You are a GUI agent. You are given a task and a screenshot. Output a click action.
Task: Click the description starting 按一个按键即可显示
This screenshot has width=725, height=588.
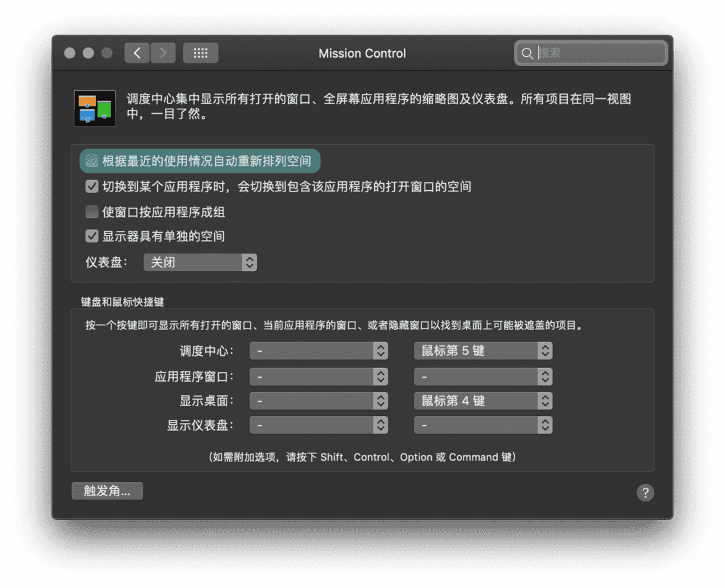[335, 325]
